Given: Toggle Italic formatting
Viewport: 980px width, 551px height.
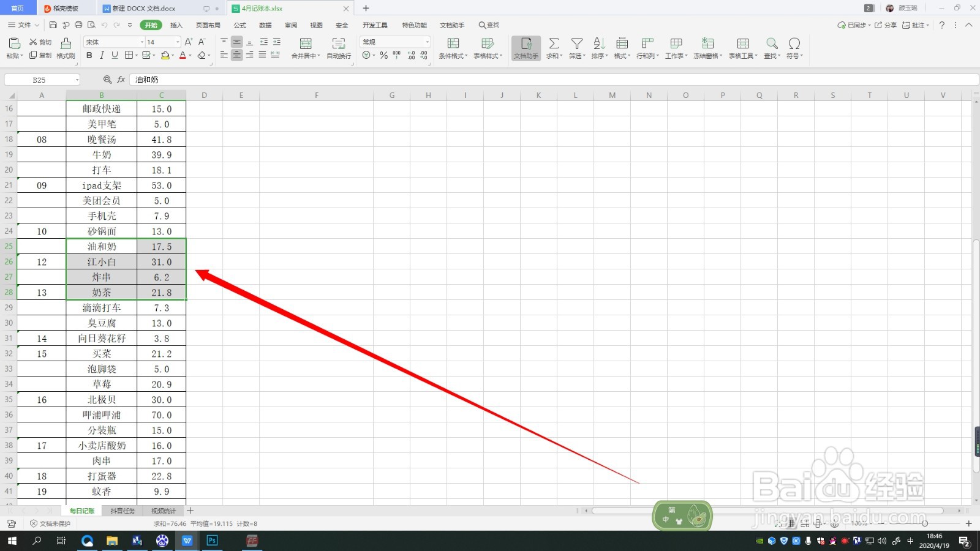Looking at the screenshot, I should (102, 55).
